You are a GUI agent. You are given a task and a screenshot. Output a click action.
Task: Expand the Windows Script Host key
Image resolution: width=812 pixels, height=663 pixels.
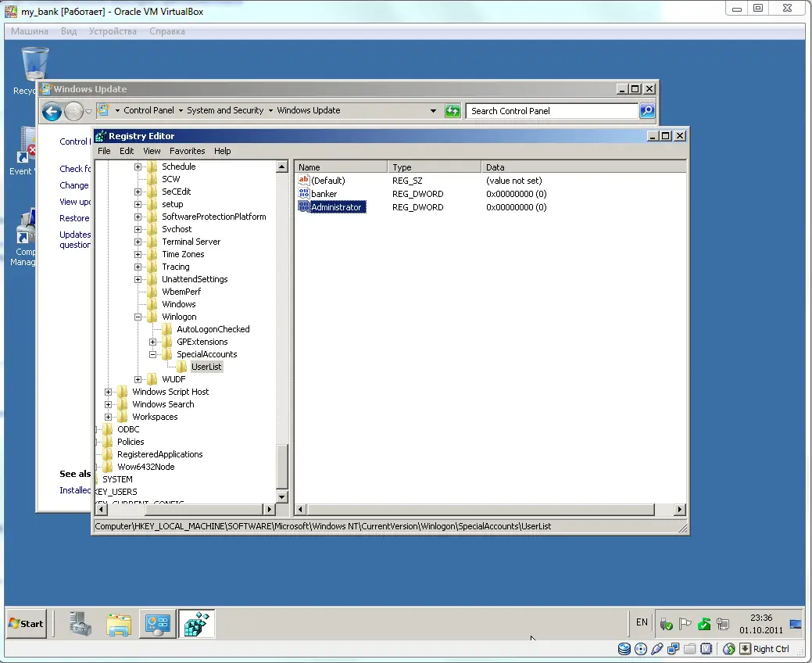[108, 392]
